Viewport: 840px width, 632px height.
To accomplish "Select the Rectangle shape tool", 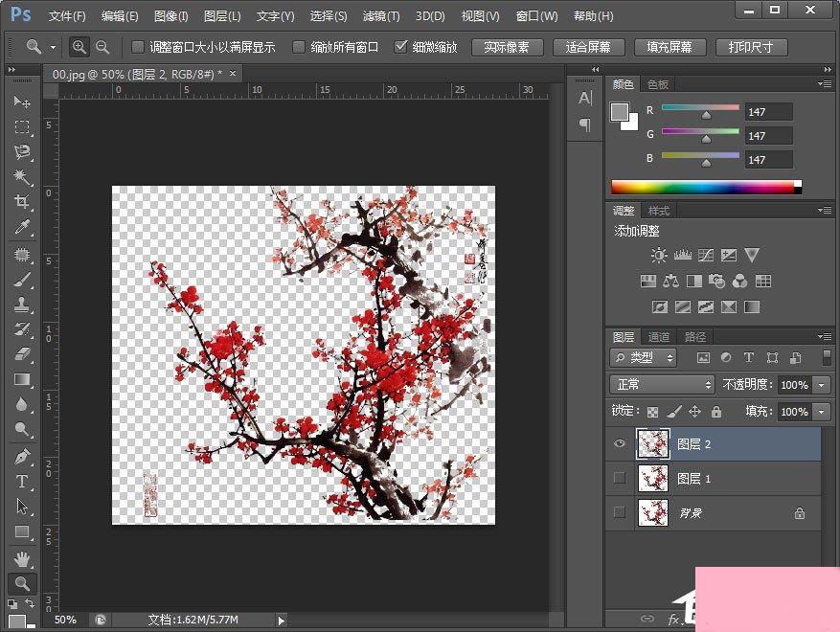I will pyautogui.click(x=21, y=531).
